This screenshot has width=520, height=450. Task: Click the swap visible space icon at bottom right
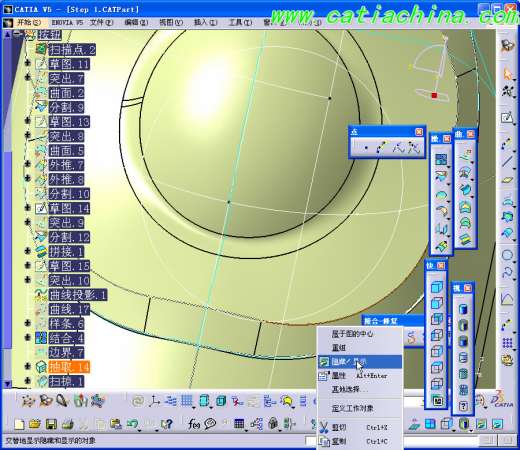(497, 424)
